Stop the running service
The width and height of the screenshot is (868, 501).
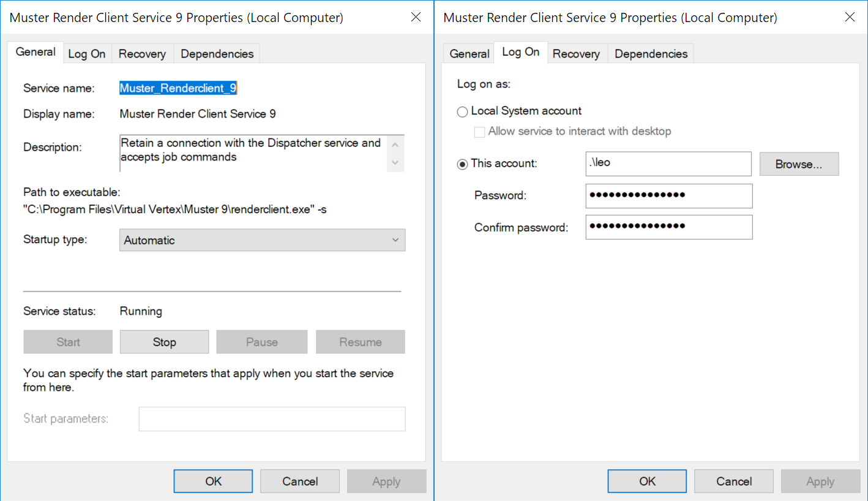pos(164,342)
